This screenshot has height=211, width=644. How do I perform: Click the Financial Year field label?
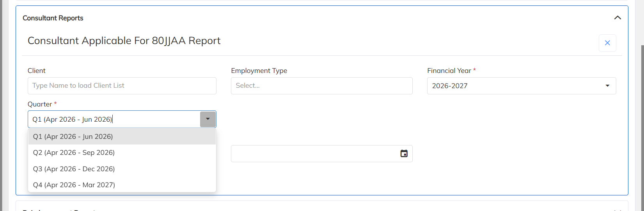449,71
